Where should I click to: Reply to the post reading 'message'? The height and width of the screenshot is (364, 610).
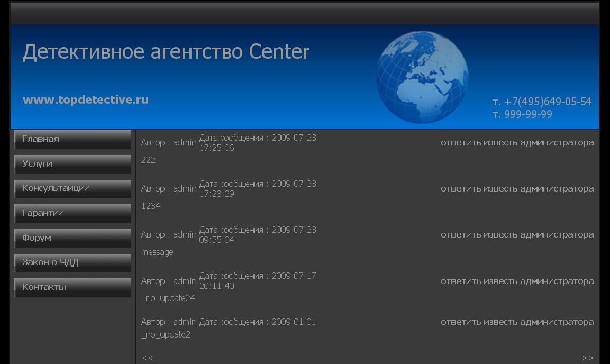coord(461,235)
